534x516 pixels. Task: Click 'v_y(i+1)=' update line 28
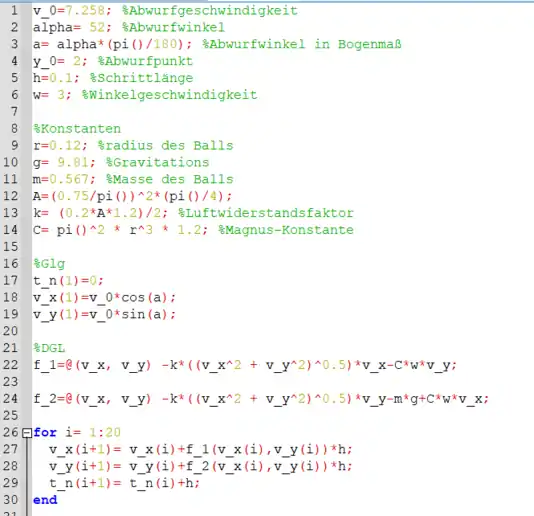(x=201, y=466)
